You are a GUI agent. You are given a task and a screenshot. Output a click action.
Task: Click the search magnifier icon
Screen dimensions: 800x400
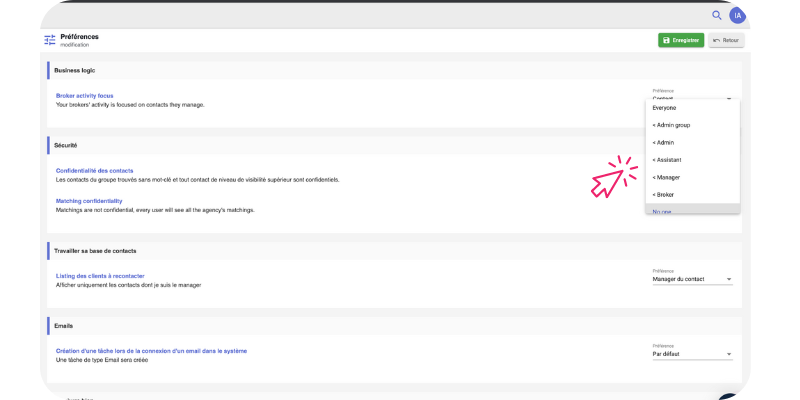[716, 15]
